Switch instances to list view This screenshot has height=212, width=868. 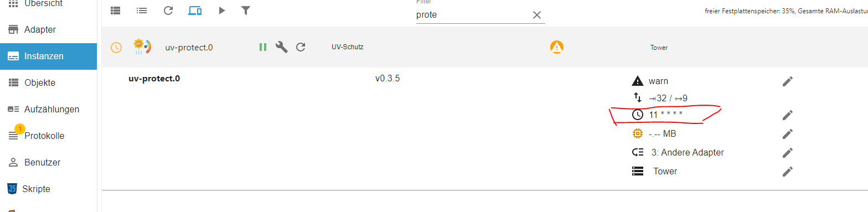coord(142,11)
